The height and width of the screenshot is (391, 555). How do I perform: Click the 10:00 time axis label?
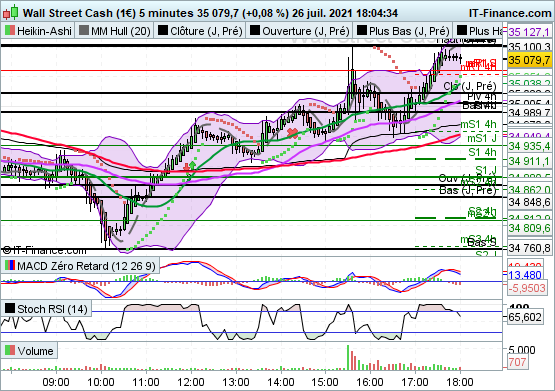pos(101,383)
